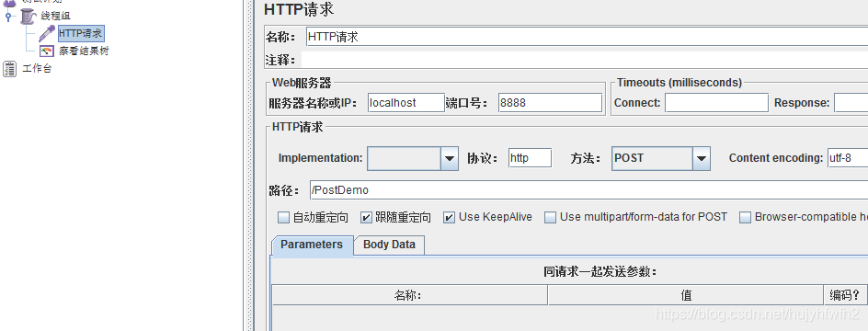Select the HTTP请求 pipette icon in tree
Image resolution: width=868 pixels, height=331 pixels.
point(47,34)
